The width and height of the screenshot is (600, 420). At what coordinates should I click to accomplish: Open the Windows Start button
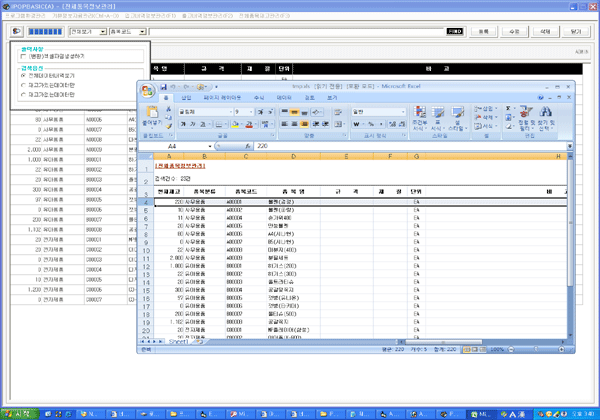(20, 413)
